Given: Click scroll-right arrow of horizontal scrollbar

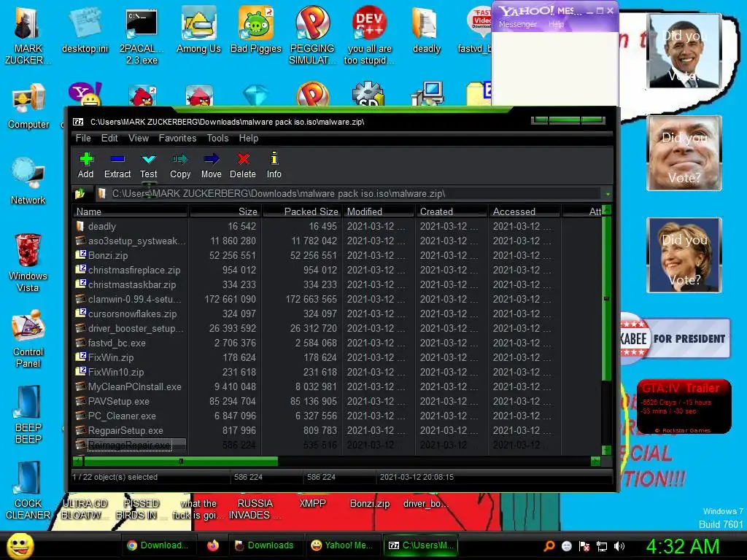Looking at the screenshot, I should 595,461.
